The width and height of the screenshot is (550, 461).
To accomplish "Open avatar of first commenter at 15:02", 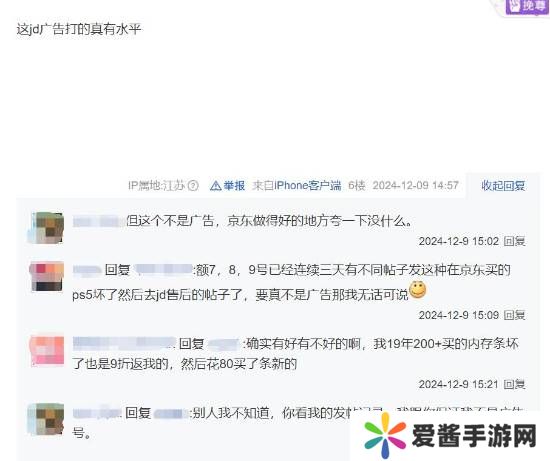I will coord(47,228).
